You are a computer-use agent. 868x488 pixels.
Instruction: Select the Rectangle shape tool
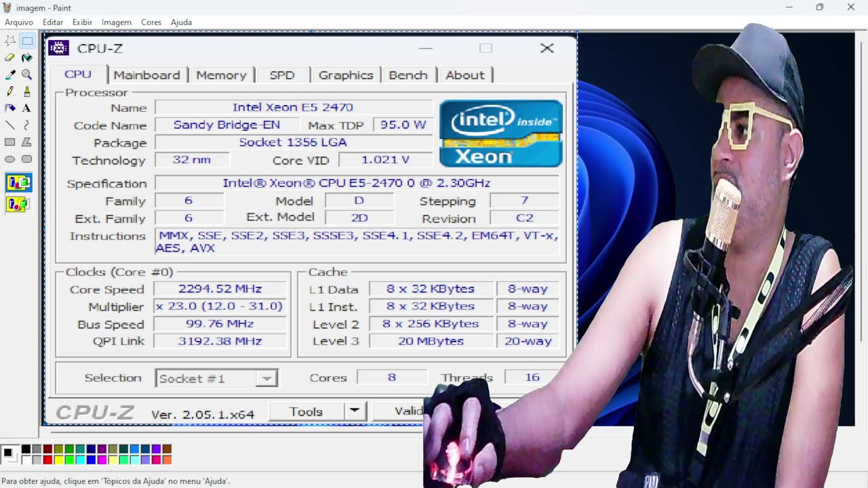tap(10, 142)
